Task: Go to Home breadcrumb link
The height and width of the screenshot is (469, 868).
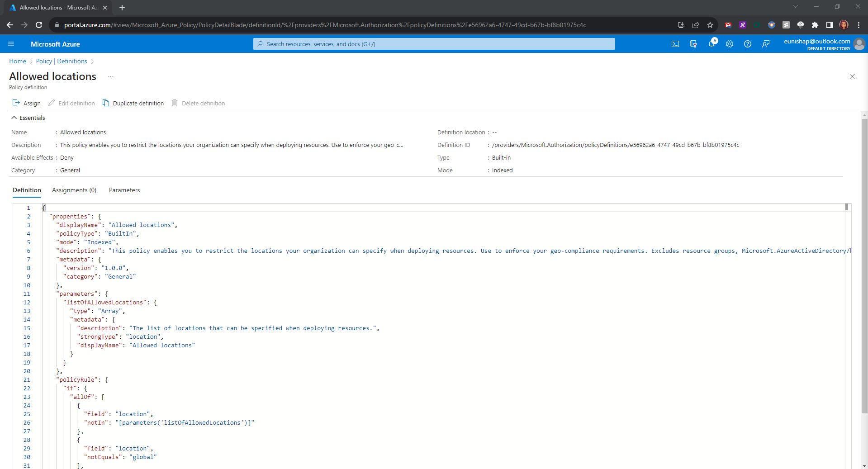Action: (x=18, y=61)
